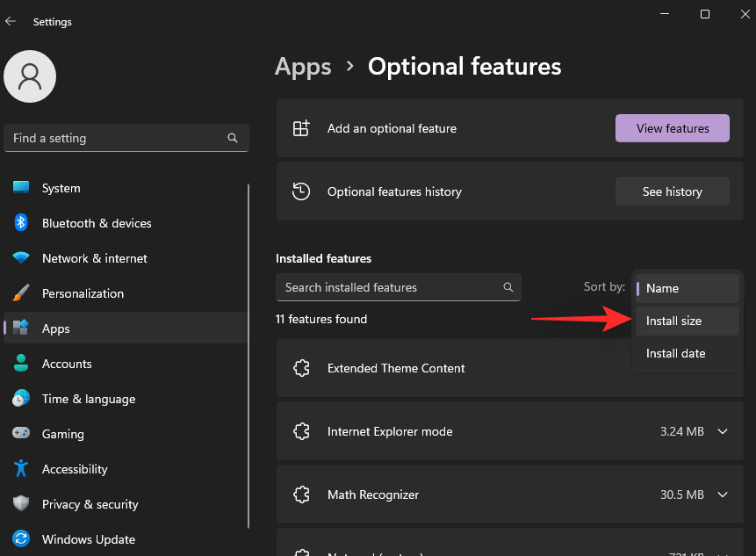Expand Math Recognizer details chevron
756x556 pixels.
pyautogui.click(x=723, y=495)
